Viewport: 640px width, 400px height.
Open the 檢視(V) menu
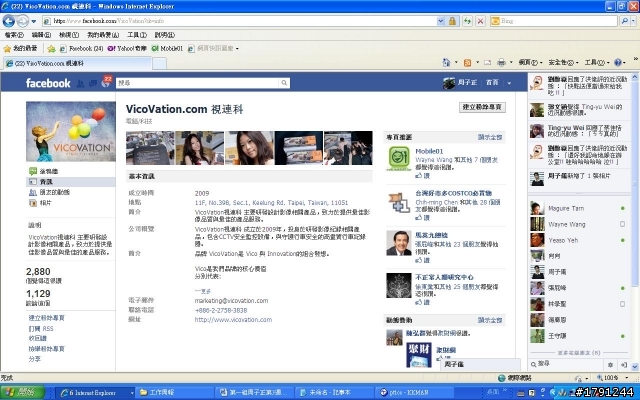69,35
